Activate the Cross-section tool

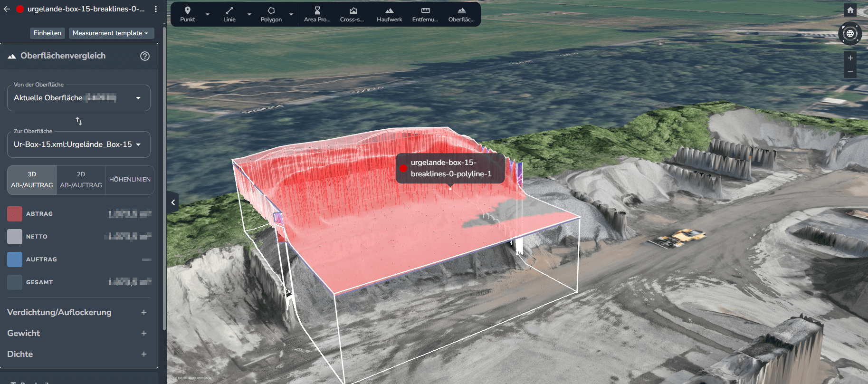click(x=352, y=14)
